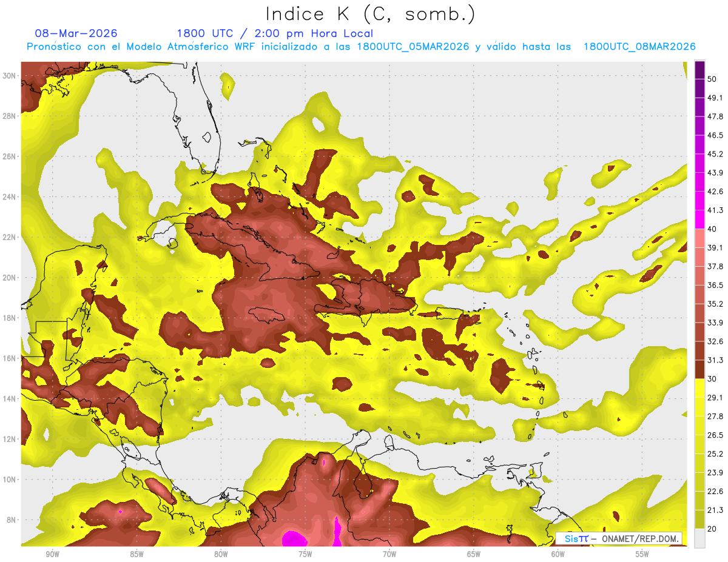Select the dark purple swatch beside legend value 50

click(x=700, y=70)
